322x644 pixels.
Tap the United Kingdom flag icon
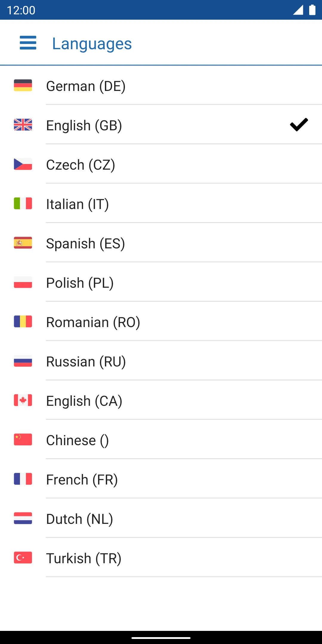tap(23, 125)
